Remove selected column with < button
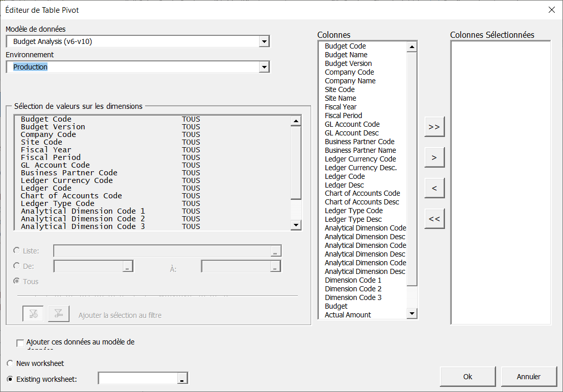563x392 pixels. pos(434,188)
